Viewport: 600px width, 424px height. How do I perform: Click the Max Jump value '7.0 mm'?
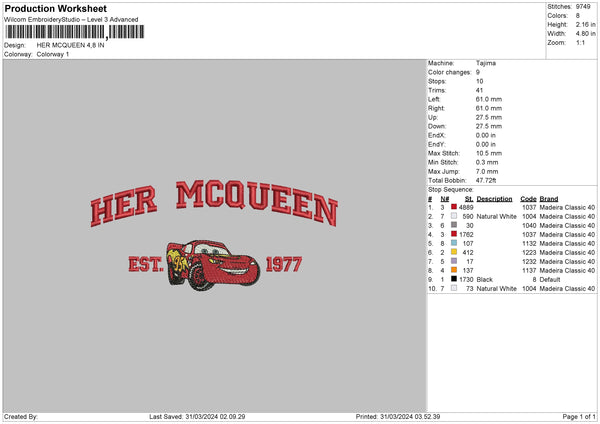tap(487, 171)
